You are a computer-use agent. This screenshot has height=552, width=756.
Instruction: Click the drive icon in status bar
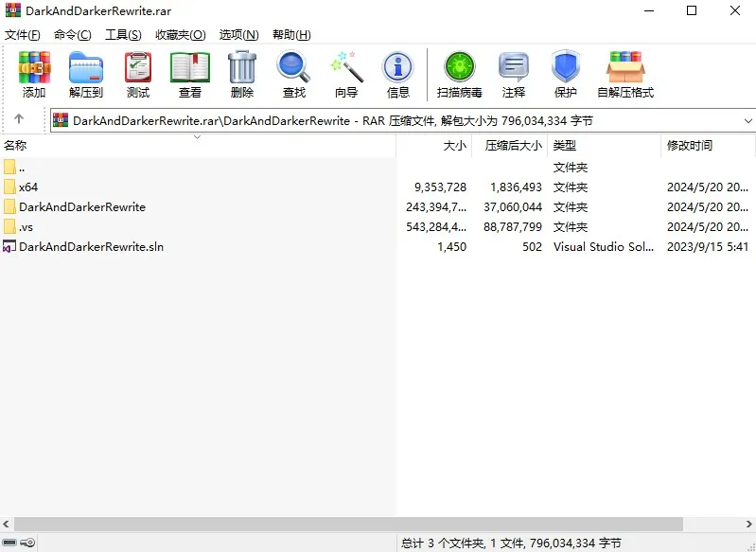click(9, 543)
